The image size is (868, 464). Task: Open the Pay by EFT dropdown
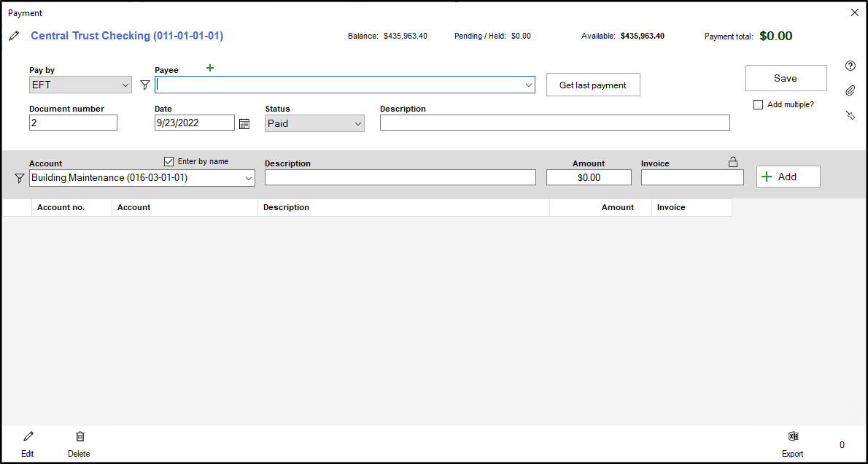point(80,85)
